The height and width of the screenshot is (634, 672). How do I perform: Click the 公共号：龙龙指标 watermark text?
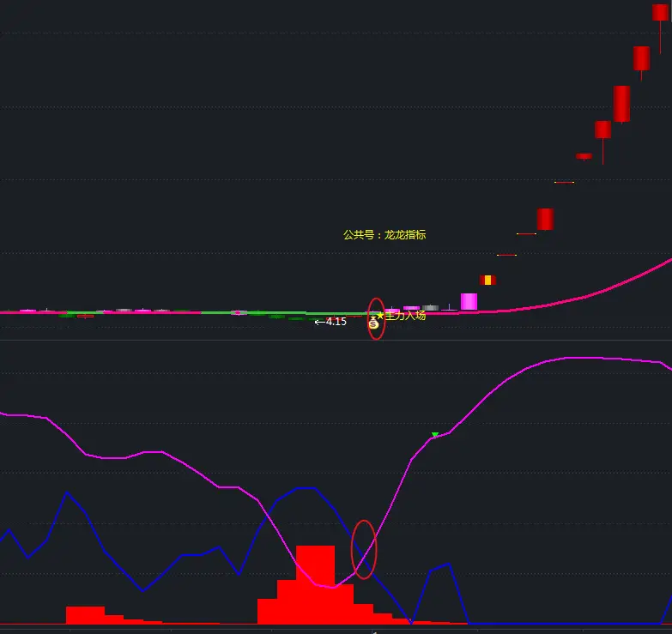(x=384, y=234)
